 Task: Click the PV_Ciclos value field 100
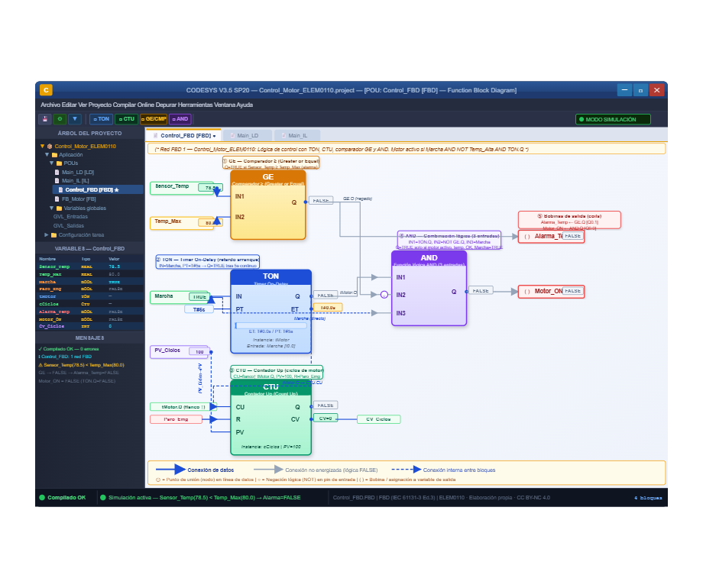point(199,352)
